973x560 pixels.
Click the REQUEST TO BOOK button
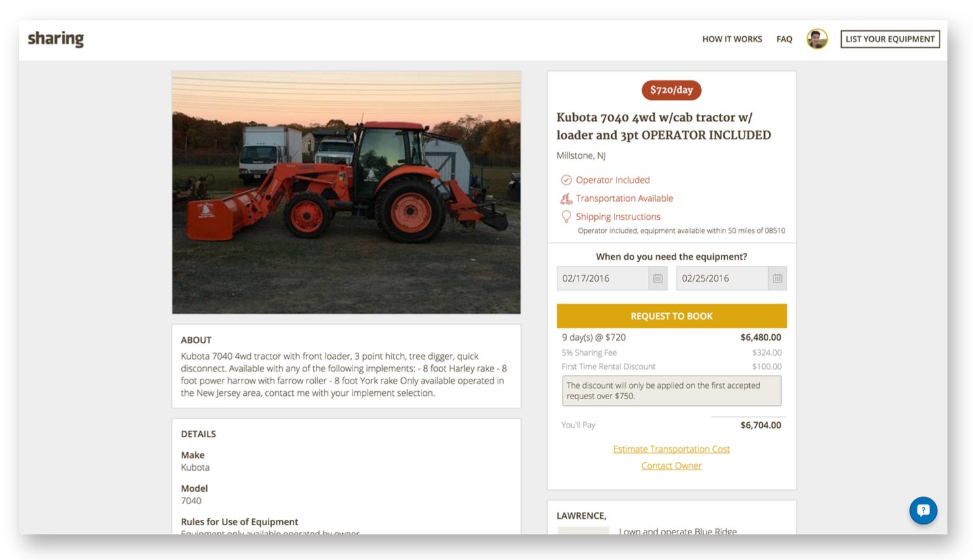click(672, 316)
